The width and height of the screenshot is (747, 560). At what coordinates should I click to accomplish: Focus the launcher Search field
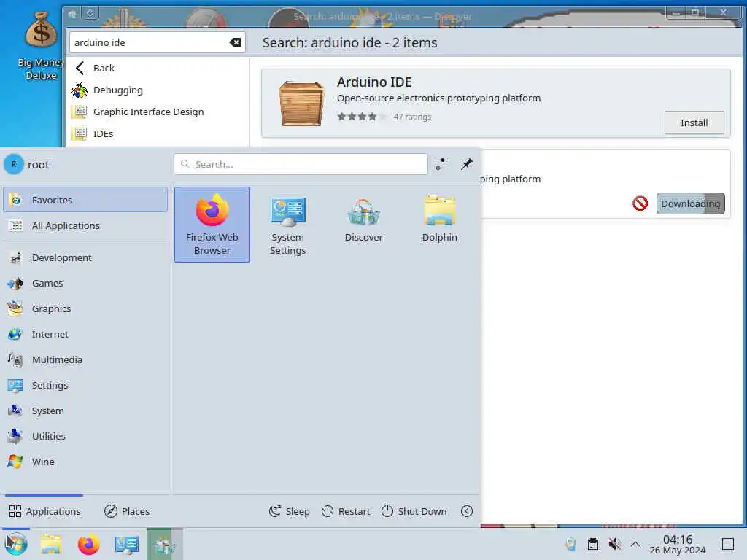click(301, 164)
